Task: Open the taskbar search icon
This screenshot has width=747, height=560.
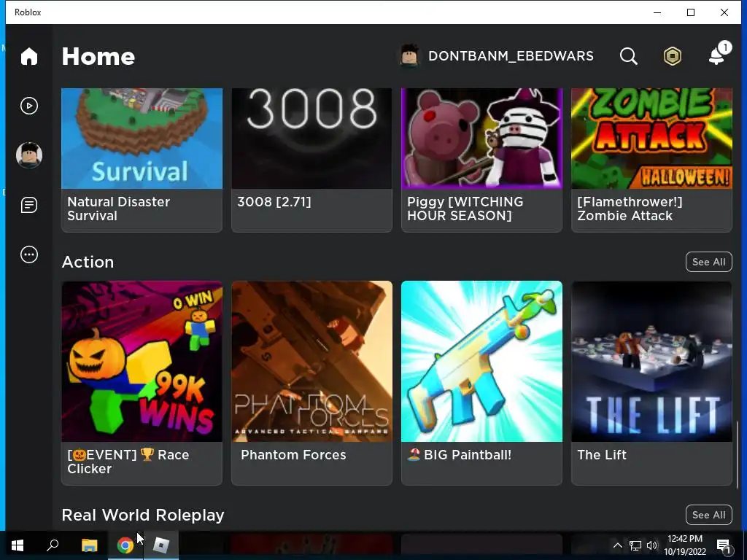Action: [x=53, y=545]
